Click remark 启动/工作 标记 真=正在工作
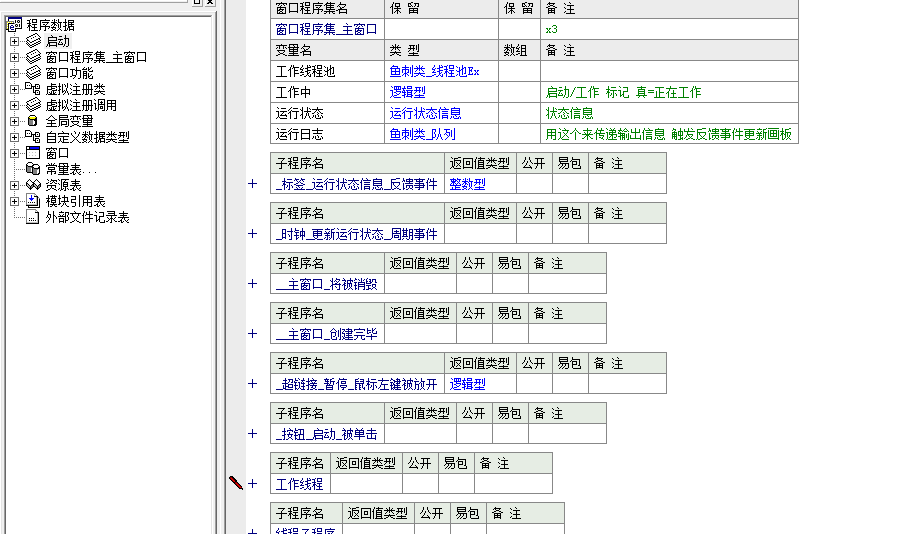 pyautogui.click(x=623, y=92)
